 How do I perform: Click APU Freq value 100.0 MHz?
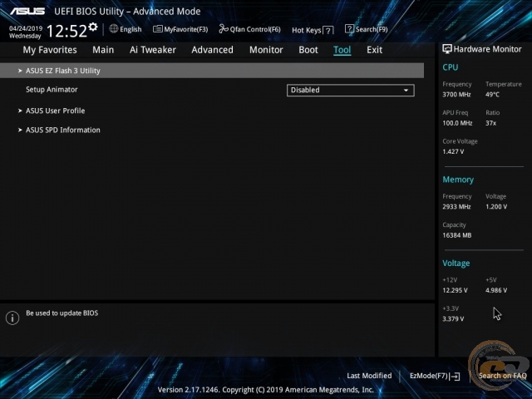coord(457,123)
